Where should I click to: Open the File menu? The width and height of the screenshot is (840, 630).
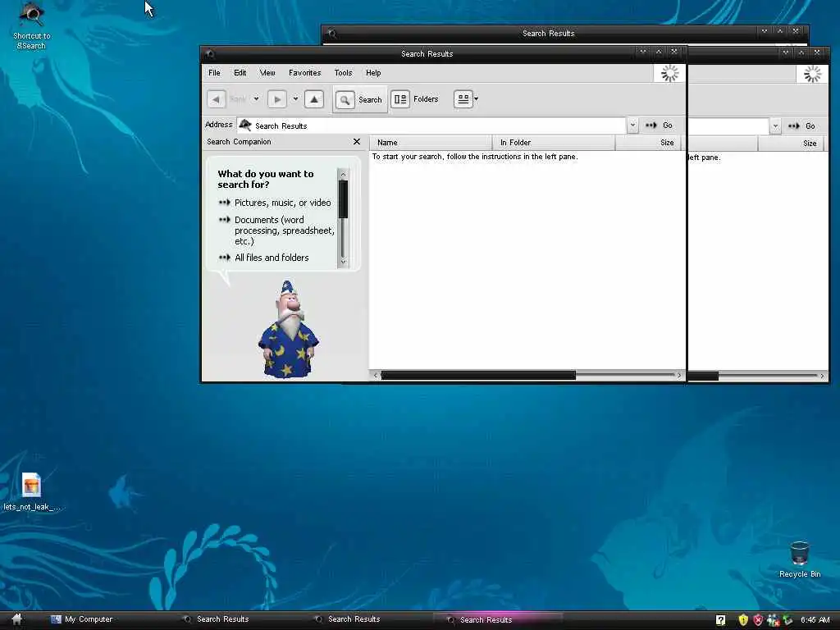(214, 73)
